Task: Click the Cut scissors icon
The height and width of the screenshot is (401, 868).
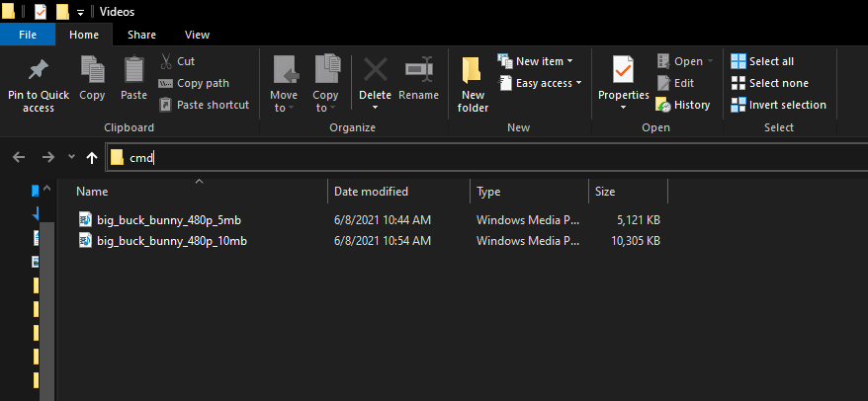Action: (x=165, y=61)
